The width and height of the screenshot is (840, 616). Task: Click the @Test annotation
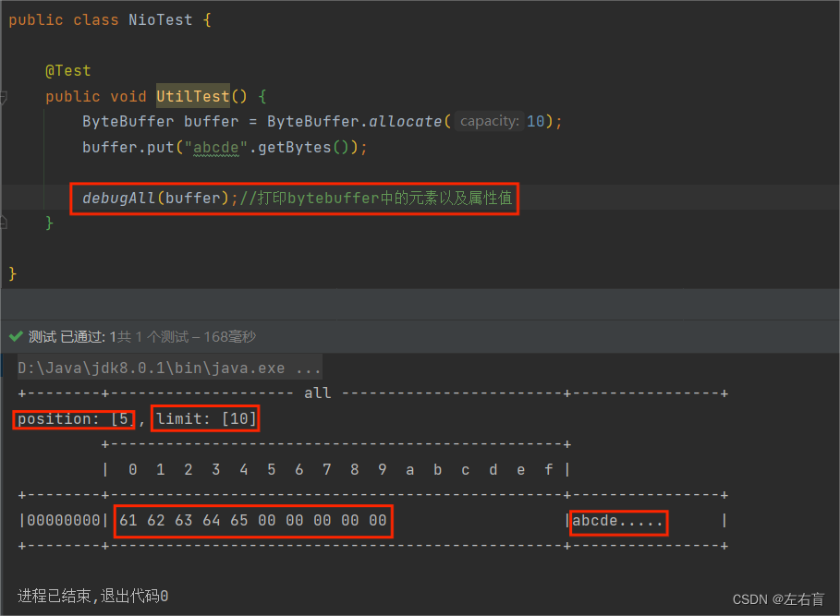point(68,70)
